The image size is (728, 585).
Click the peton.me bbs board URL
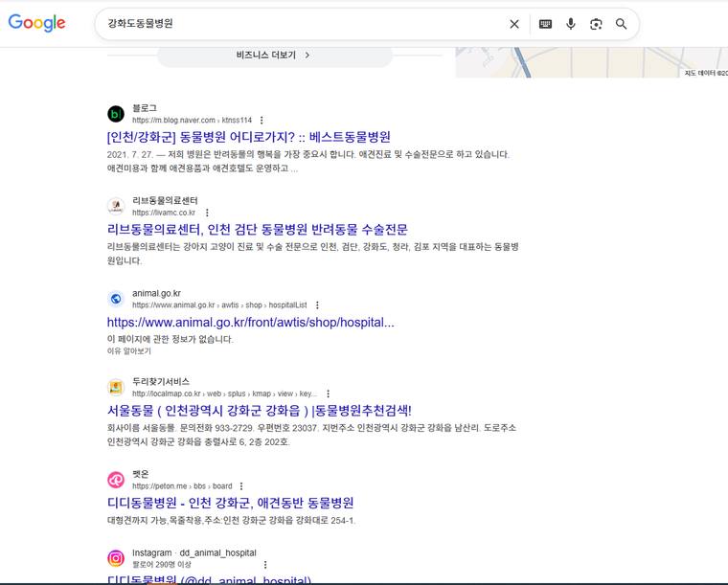pos(182,485)
